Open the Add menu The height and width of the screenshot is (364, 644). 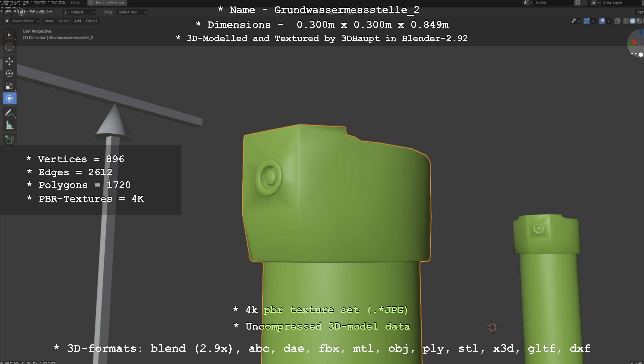click(x=77, y=21)
